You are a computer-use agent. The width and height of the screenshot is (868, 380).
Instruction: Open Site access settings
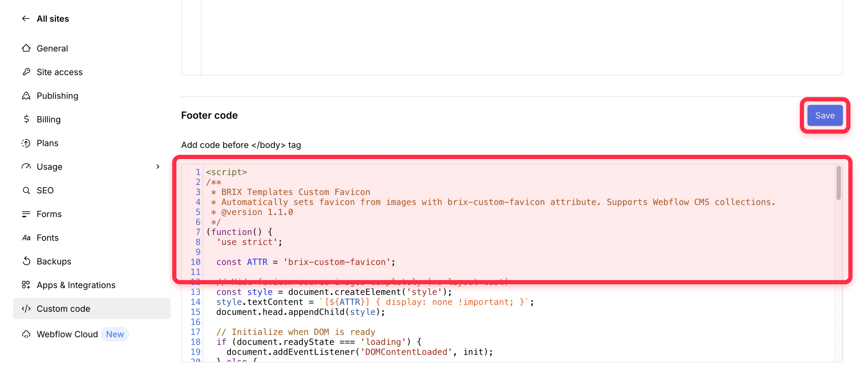tap(60, 72)
